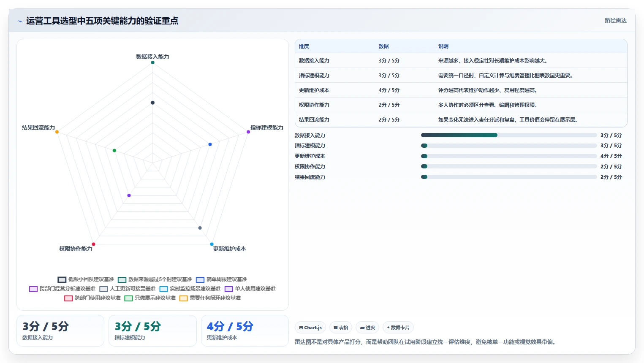This screenshot has width=644, height=363.
Task: Toggle the 实时监控场景建议基准 legend series
Action: pyautogui.click(x=190, y=289)
